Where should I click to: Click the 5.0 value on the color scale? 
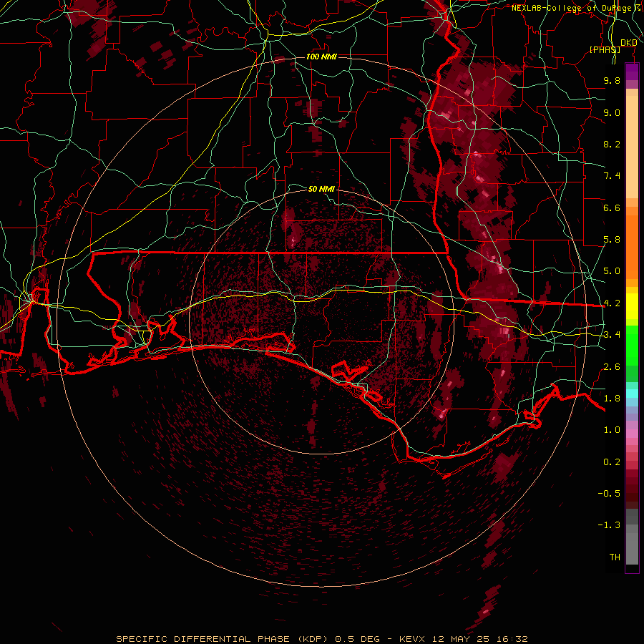[612, 271]
